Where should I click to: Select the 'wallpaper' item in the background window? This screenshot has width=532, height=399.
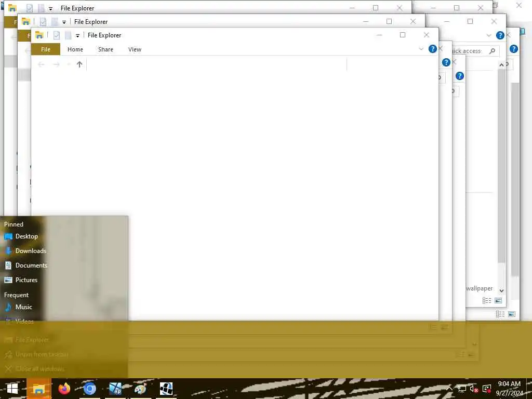click(479, 288)
